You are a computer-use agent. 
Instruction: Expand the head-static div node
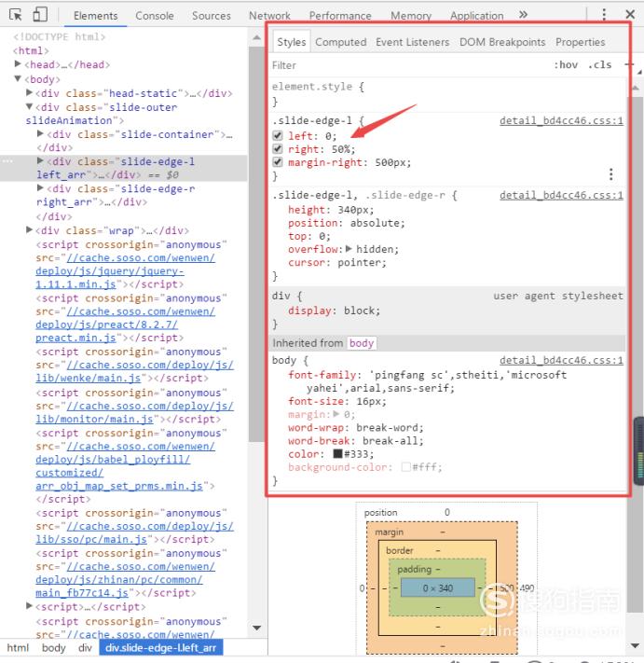pyautogui.click(x=29, y=92)
